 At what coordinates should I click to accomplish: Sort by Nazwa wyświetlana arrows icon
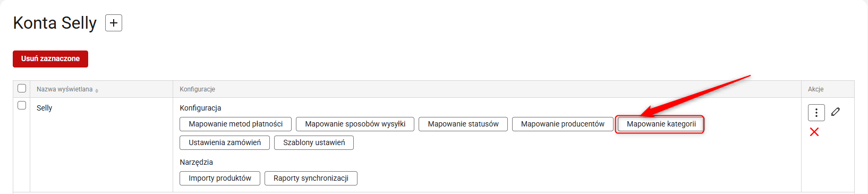(97, 90)
